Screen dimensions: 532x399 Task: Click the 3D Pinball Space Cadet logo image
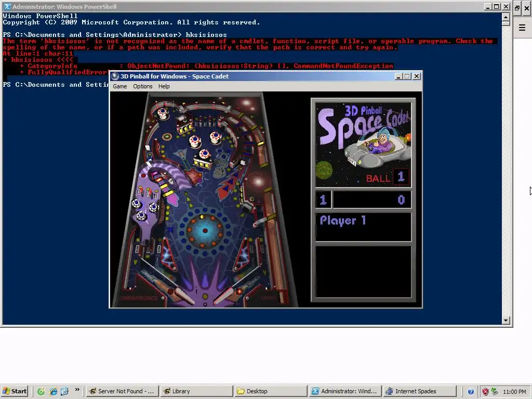tap(363, 144)
